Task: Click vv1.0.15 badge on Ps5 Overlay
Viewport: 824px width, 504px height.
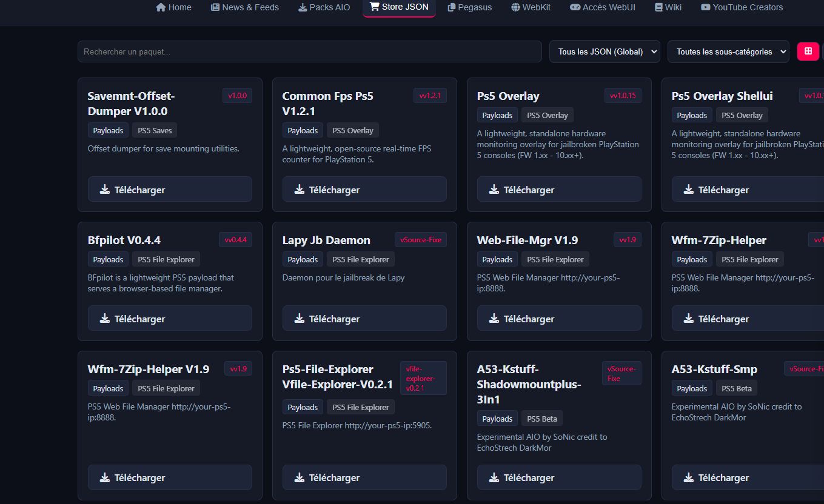Action: tap(623, 96)
